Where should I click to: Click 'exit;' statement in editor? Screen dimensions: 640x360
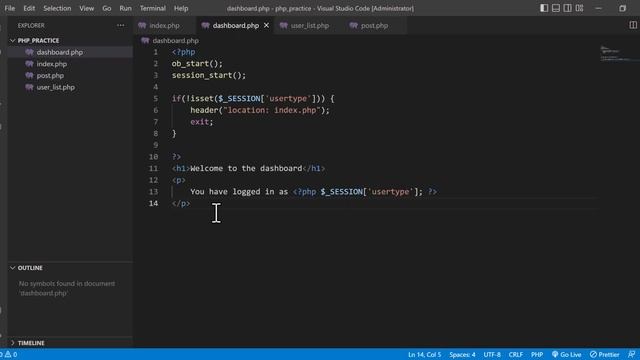[x=202, y=122]
